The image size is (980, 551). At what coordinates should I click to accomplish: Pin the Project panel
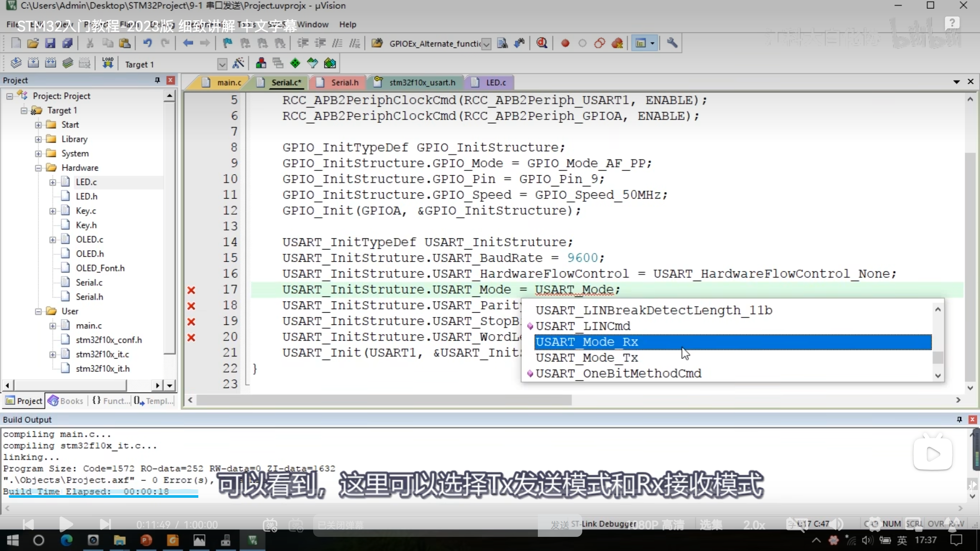pyautogui.click(x=157, y=80)
